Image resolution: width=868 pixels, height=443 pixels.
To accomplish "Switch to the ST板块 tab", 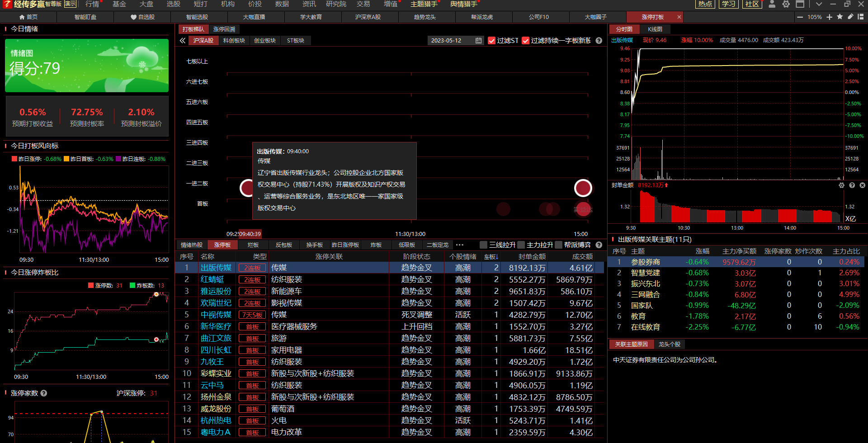I will pos(296,41).
